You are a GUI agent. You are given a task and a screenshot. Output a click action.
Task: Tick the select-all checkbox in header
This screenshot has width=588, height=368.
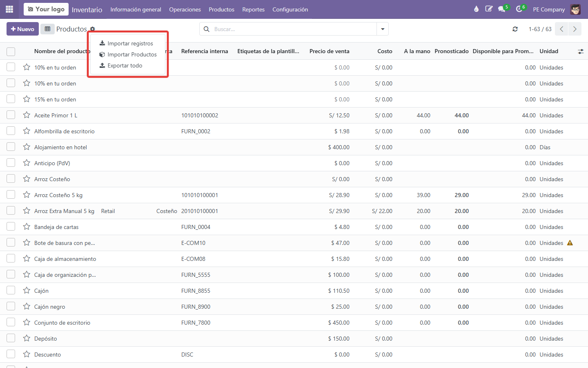11,52
